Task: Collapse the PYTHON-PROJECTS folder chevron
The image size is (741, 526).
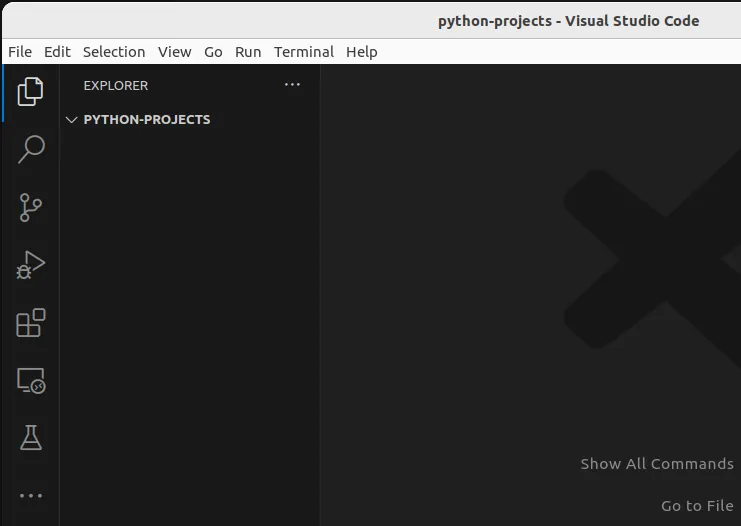Action: coord(71,120)
